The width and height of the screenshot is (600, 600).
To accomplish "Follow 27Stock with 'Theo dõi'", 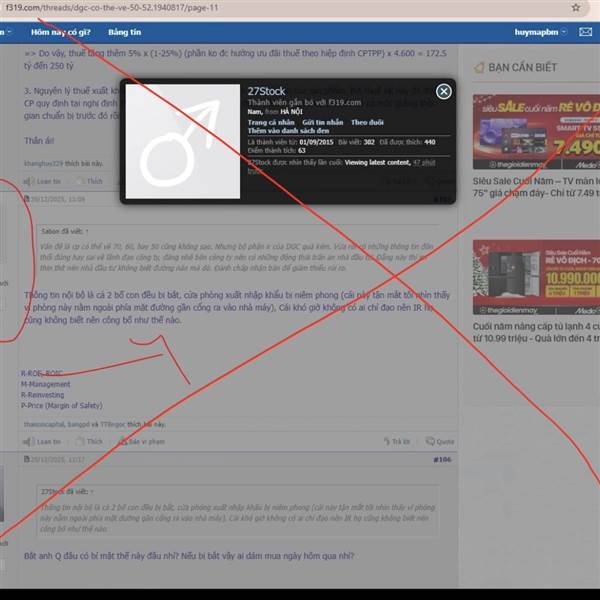I will pos(367,122).
